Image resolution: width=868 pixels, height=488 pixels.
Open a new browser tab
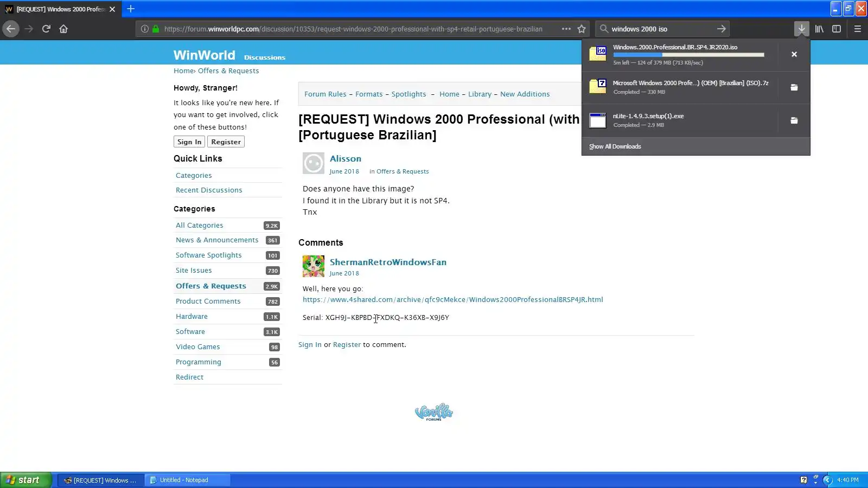click(x=130, y=9)
